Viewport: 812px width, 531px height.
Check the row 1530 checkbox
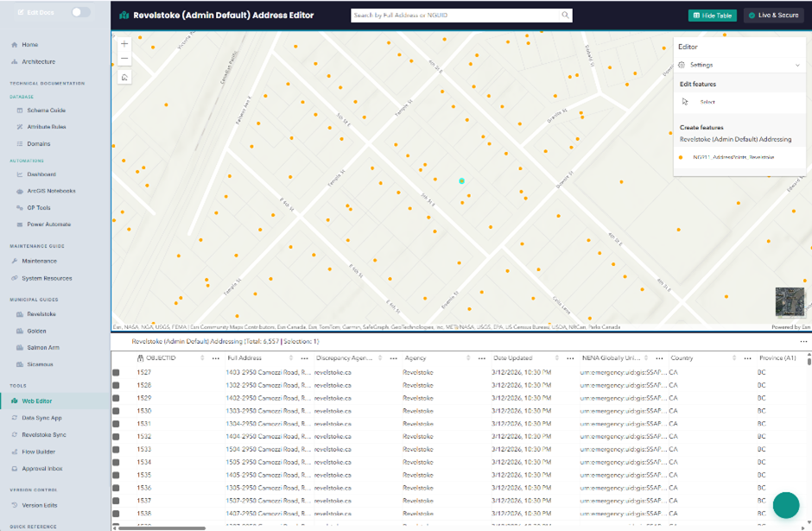click(x=116, y=411)
